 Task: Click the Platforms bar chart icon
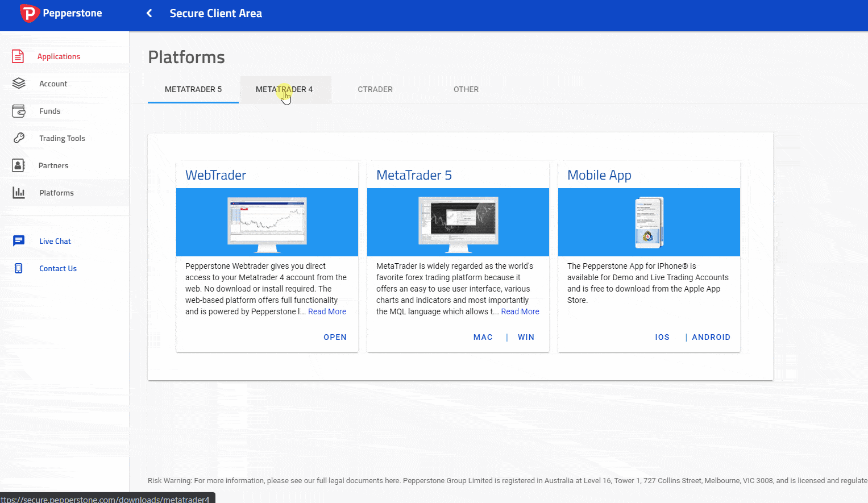(19, 193)
